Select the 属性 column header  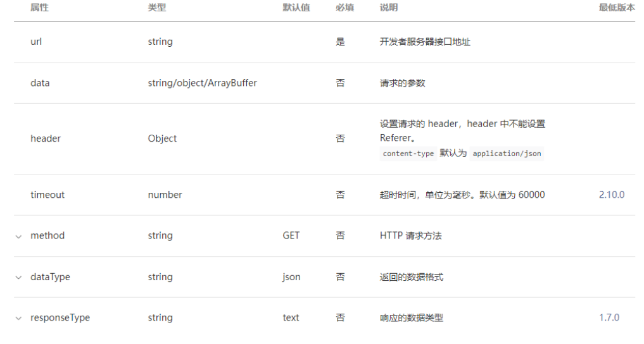tap(39, 8)
